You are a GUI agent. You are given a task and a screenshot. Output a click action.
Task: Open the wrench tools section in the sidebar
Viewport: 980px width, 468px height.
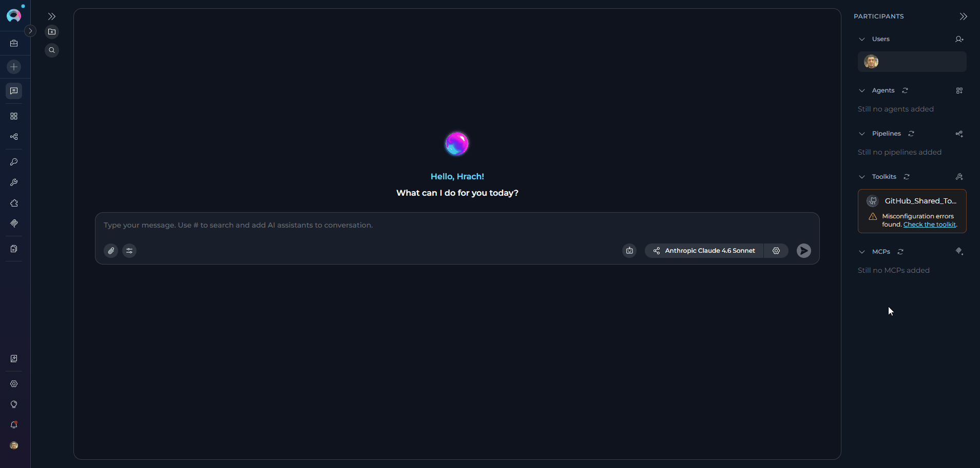[x=13, y=182]
